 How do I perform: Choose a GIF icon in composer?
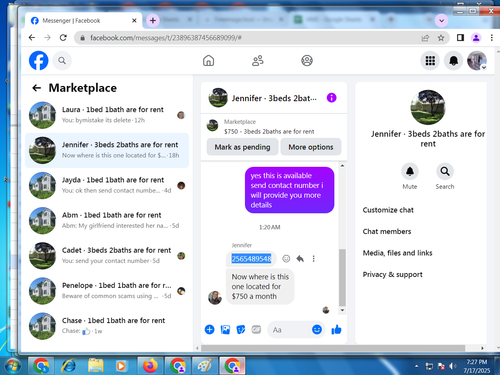click(256, 330)
